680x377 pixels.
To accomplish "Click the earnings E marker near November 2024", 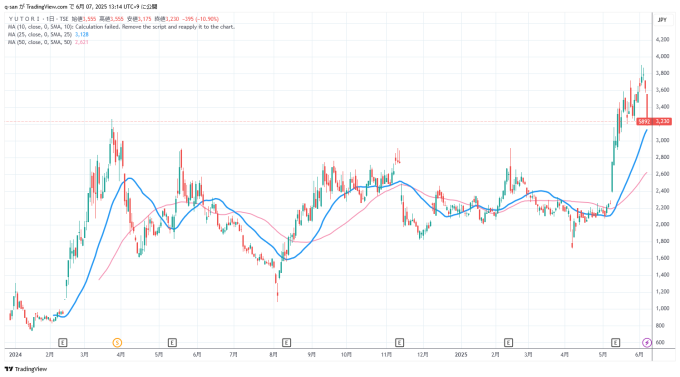I will 399,343.
